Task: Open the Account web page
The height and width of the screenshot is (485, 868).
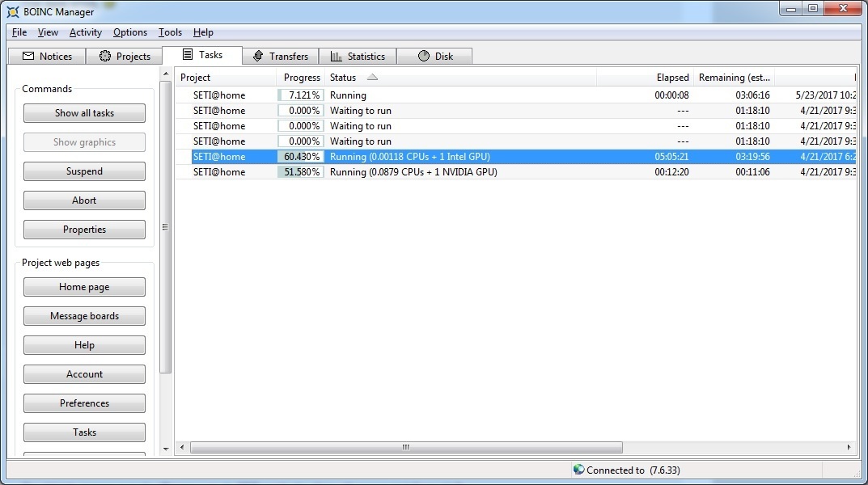Action: point(84,373)
